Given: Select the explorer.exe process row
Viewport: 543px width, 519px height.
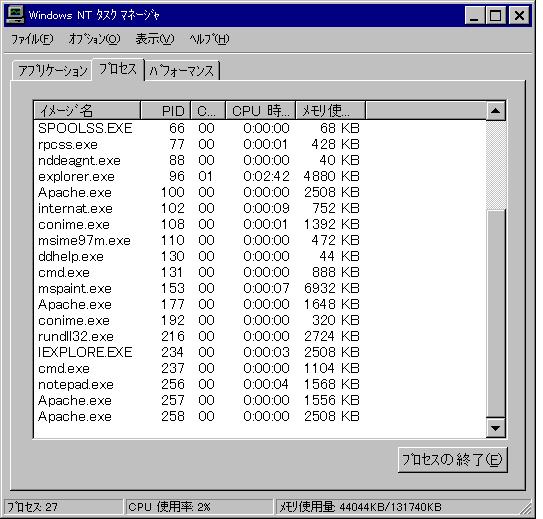Looking at the screenshot, I should click(260, 176).
